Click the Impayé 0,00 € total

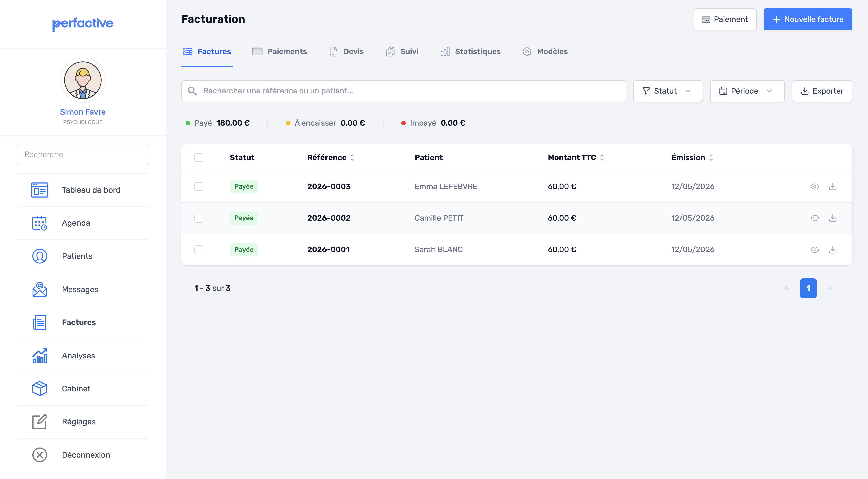[433, 123]
